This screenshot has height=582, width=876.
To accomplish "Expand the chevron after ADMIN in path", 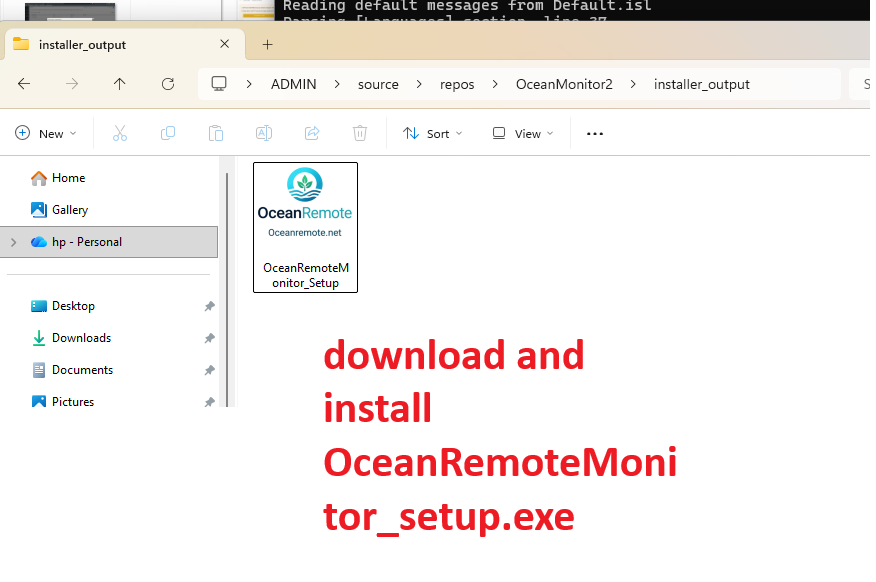I will click(337, 84).
